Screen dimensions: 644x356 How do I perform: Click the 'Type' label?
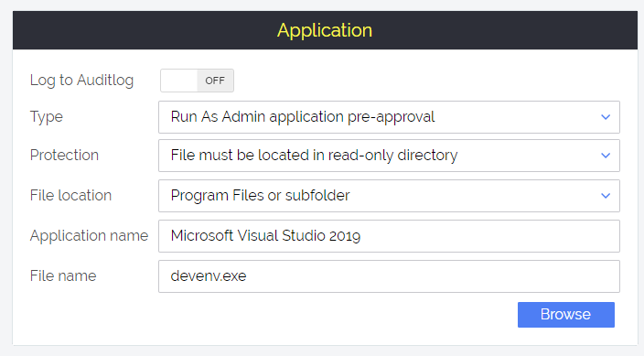click(47, 117)
